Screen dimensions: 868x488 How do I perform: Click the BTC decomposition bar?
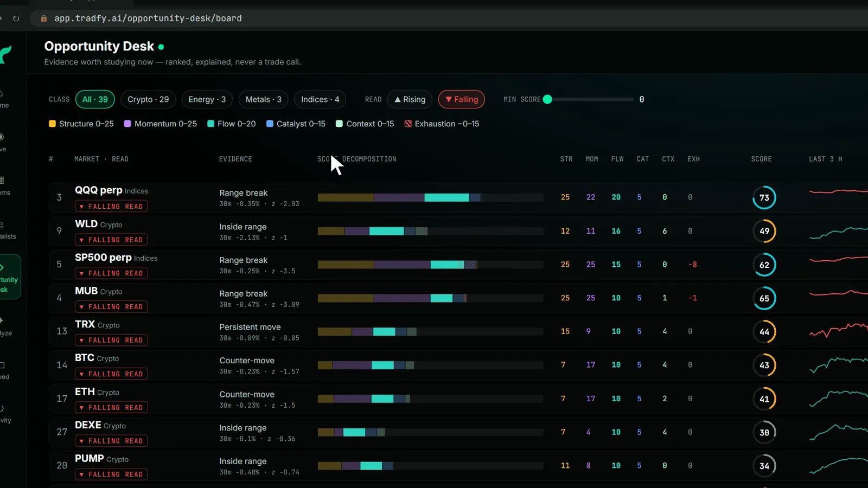tap(430, 365)
